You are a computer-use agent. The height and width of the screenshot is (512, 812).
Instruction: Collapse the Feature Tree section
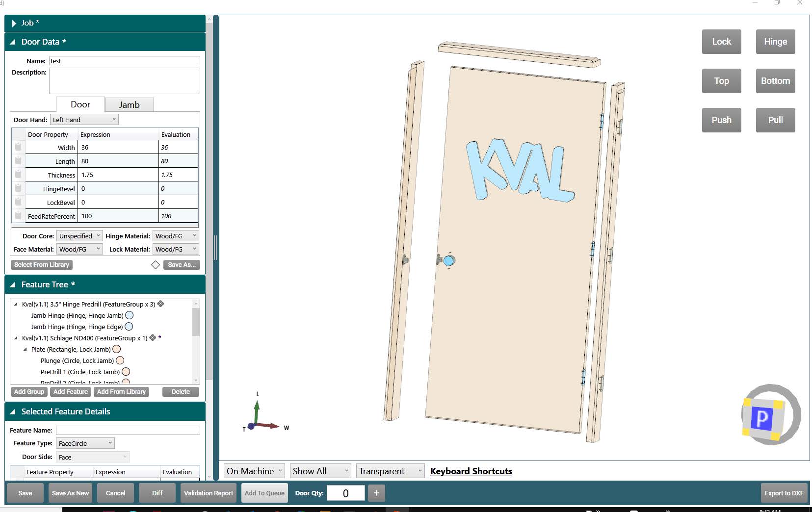tap(13, 285)
